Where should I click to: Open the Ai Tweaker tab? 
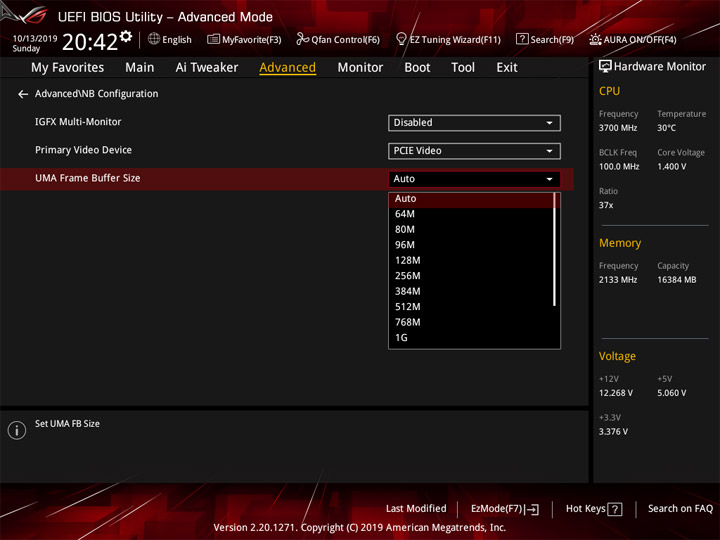click(207, 68)
